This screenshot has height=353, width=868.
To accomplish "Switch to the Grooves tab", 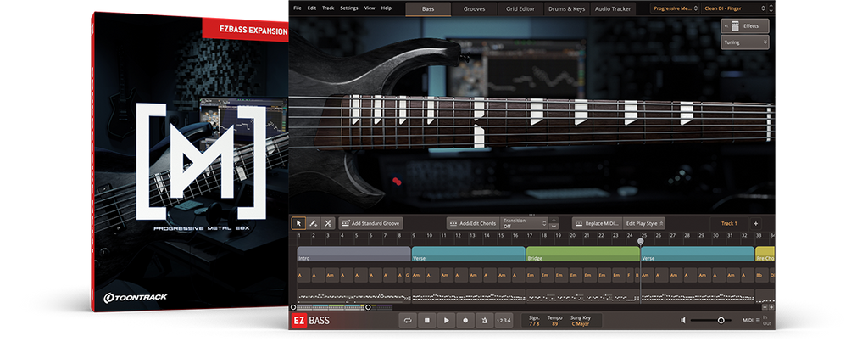I will click(475, 8).
